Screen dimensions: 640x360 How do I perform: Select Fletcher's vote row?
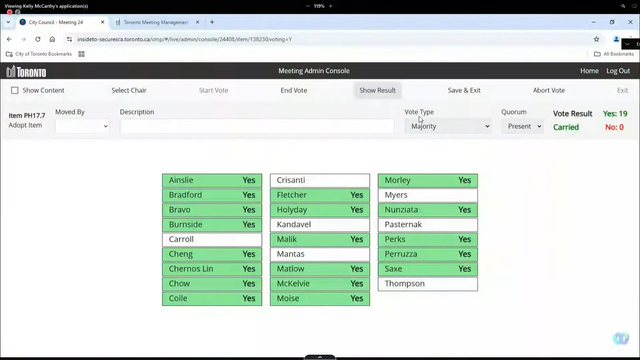[320, 195]
